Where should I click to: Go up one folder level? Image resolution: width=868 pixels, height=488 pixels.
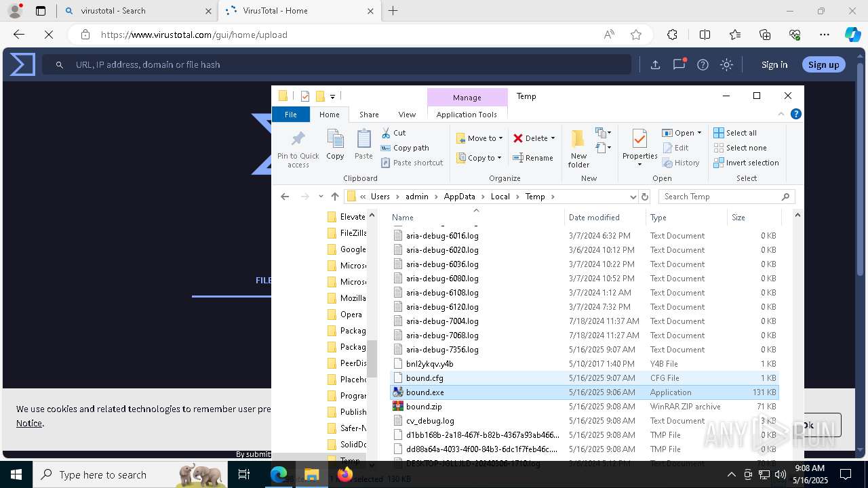point(334,197)
